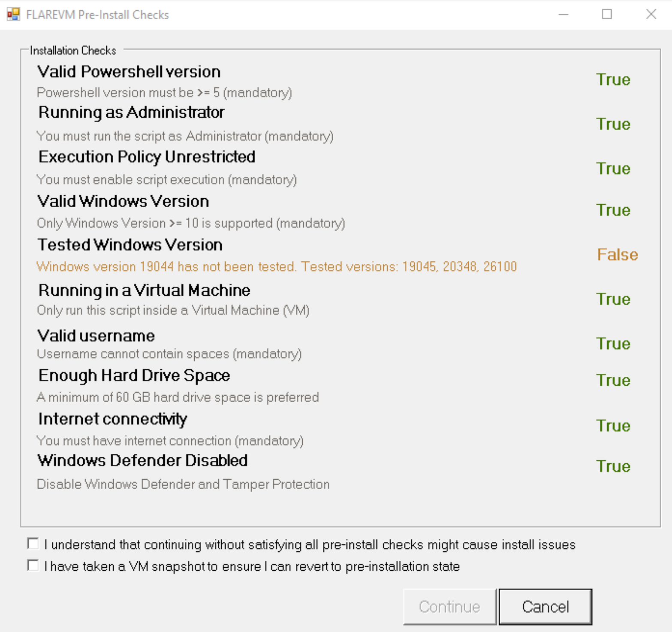Click the True result for Execution Policy Unrestricted
This screenshot has width=672, height=632.
click(x=613, y=169)
